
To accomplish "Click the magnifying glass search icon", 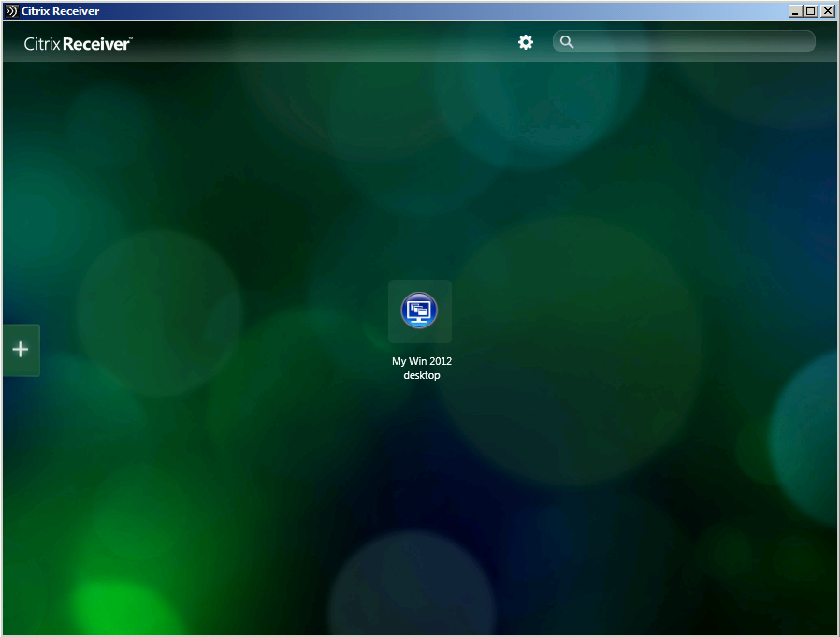I will click(x=567, y=42).
